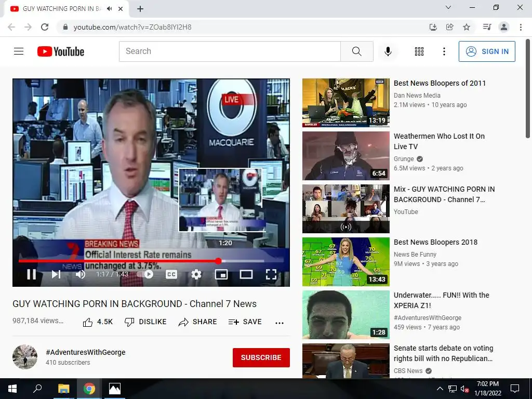This screenshot has height=399, width=532.
Task: Go to the YouTube home logo
Action: [61, 51]
